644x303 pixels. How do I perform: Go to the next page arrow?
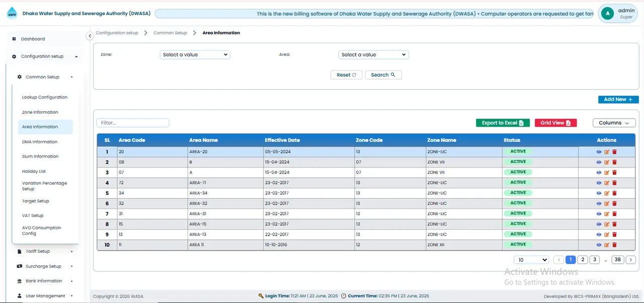(x=631, y=260)
